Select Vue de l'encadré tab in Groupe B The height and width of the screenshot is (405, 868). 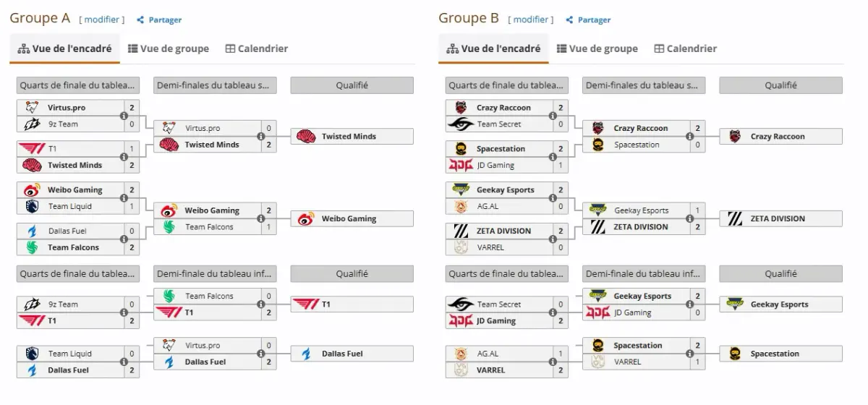click(x=493, y=48)
